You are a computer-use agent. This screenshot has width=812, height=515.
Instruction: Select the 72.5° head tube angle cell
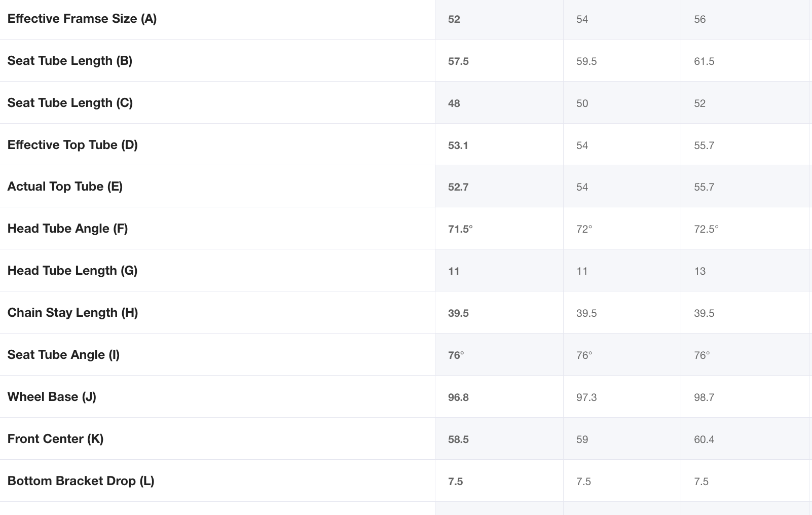706,229
